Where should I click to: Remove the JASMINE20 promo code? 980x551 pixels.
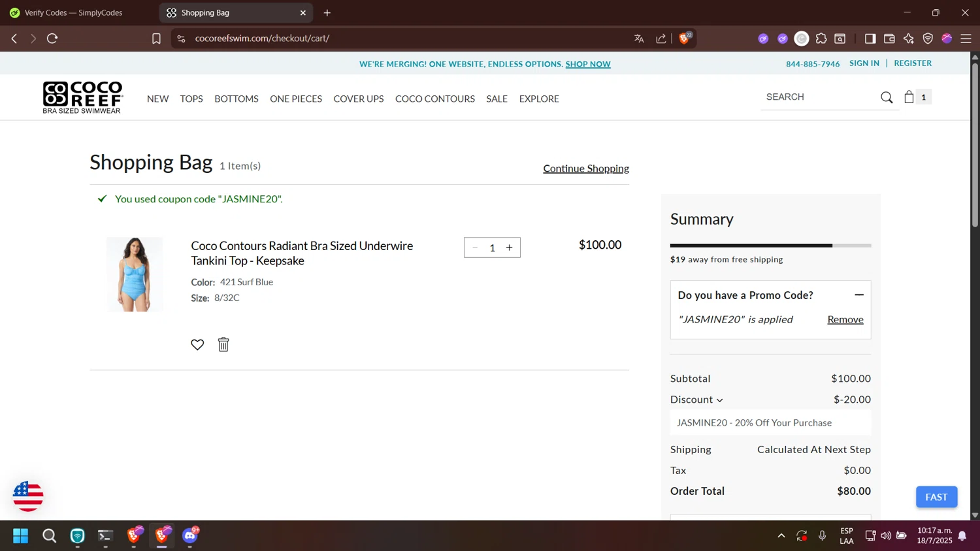tap(845, 319)
